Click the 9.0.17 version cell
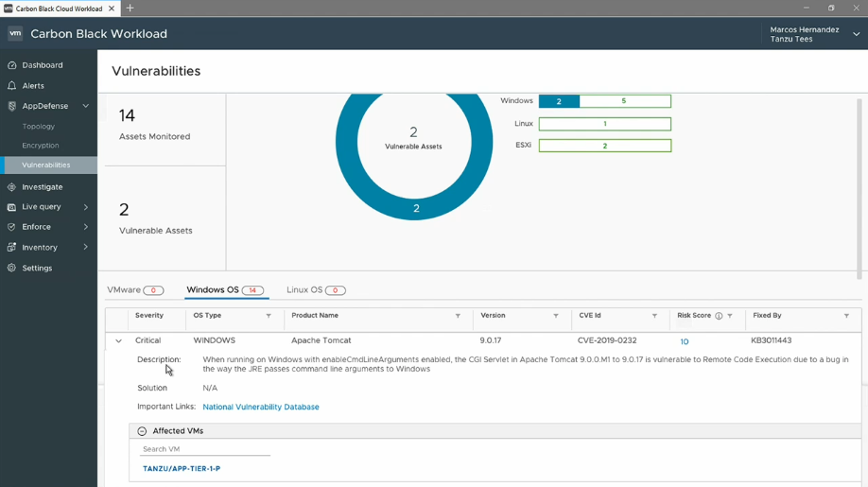This screenshot has width=868, height=487. [491, 340]
